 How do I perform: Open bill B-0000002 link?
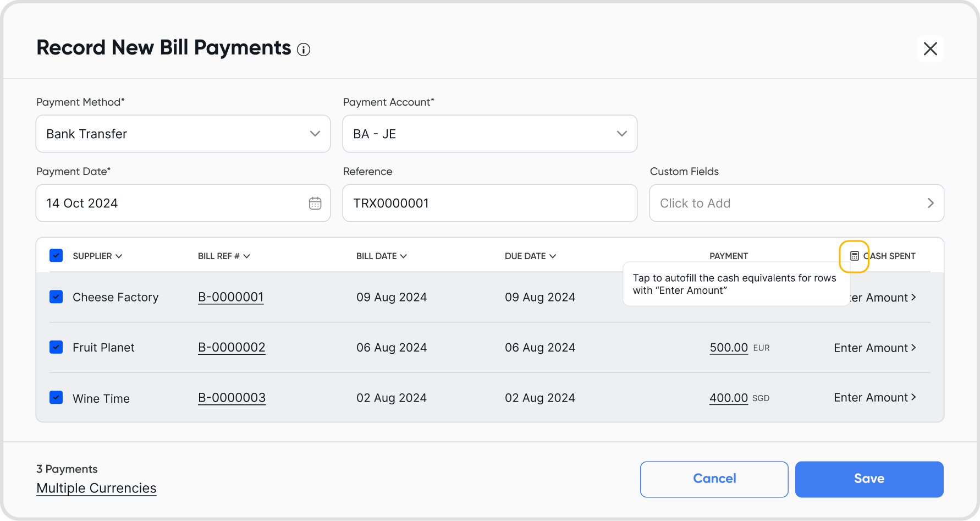pyautogui.click(x=232, y=348)
